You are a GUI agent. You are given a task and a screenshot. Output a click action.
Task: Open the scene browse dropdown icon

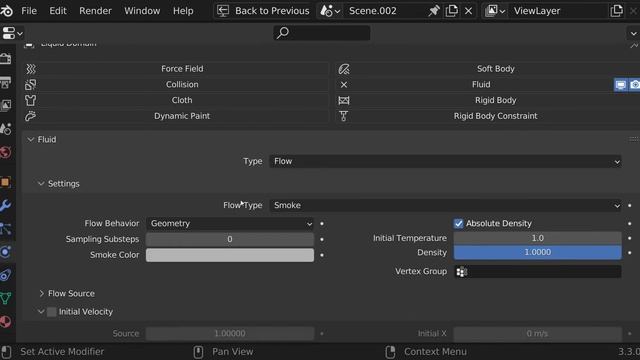point(330,11)
